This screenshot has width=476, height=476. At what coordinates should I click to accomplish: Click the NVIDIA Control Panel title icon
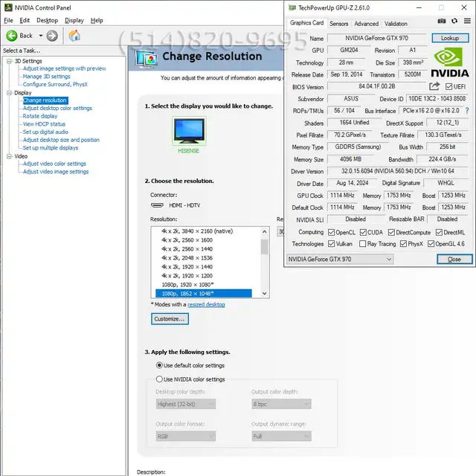pyautogui.click(x=8, y=7)
